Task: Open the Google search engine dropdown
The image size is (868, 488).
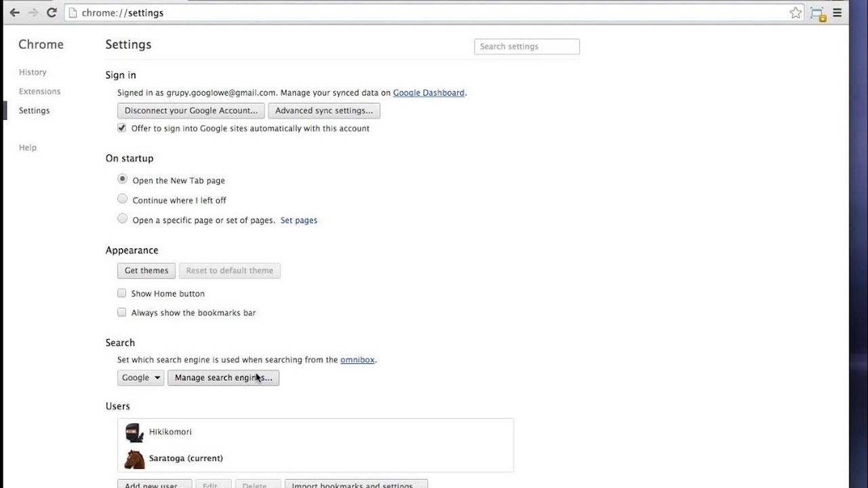Action: (x=140, y=378)
